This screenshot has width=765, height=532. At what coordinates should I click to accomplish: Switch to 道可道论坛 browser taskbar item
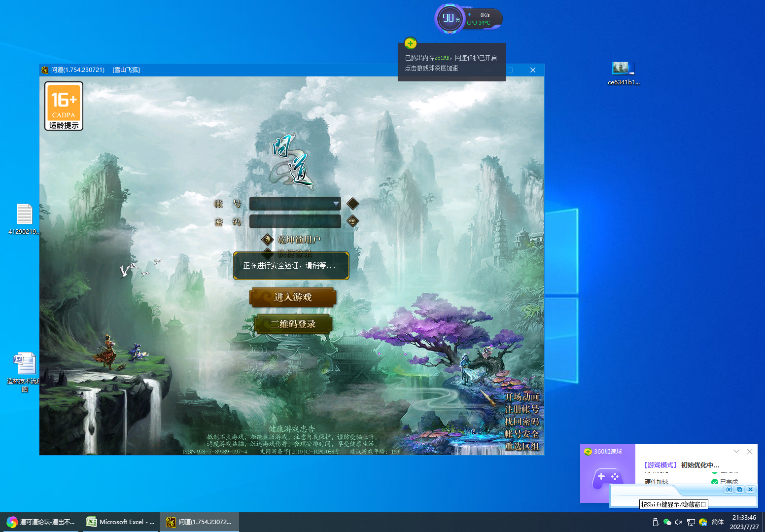(x=40, y=522)
